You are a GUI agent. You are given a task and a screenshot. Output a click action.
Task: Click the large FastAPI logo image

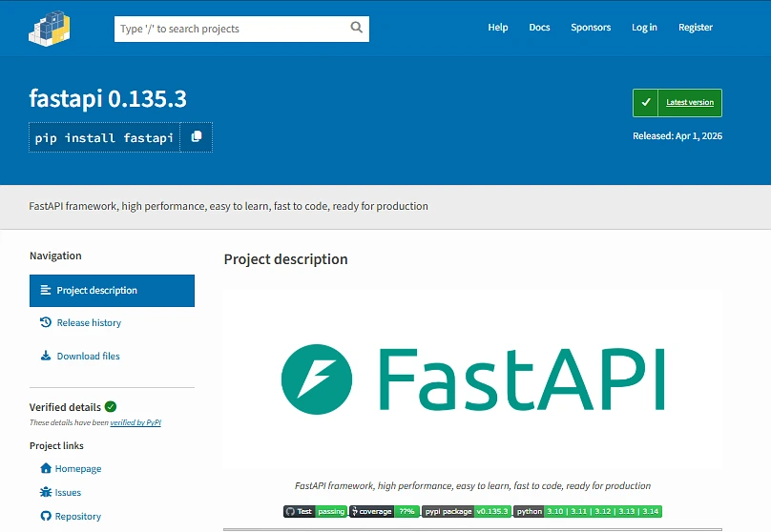[x=472, y=379]
